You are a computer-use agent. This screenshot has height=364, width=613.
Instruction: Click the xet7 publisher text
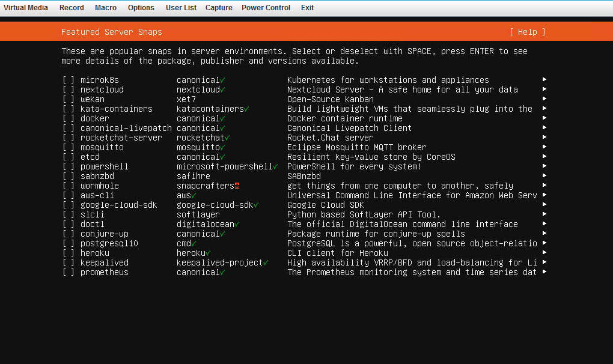186,99
